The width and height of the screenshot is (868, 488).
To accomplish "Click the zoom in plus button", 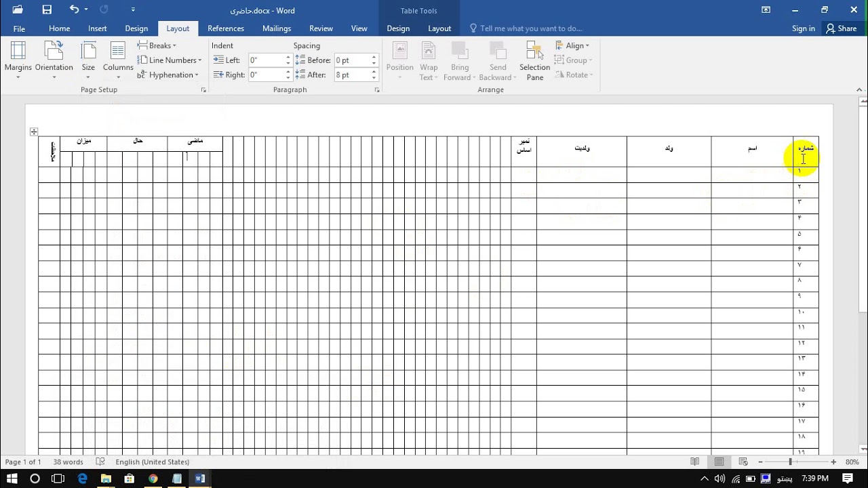I will pyautogui.click(x=833, y=462).
